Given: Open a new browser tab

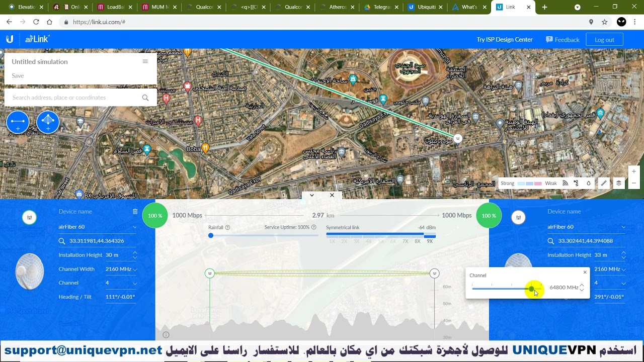Looking at the screenshot, I should pos(544,7).
